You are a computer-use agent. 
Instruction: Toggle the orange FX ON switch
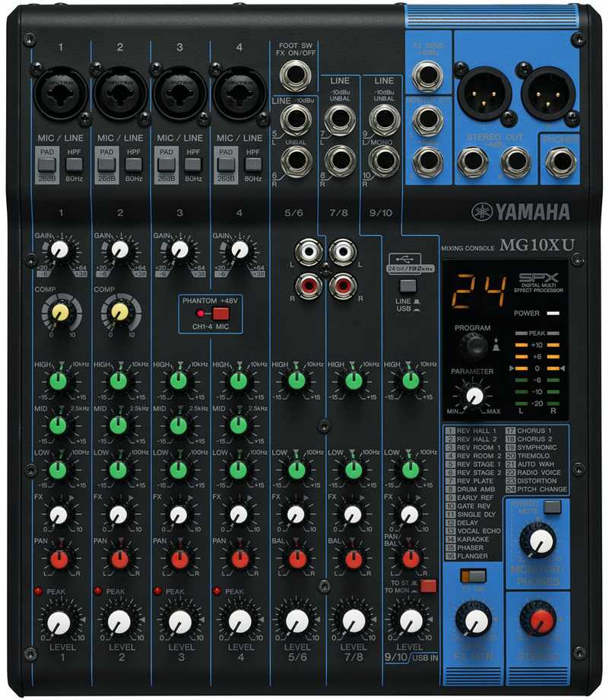[474, 576]
